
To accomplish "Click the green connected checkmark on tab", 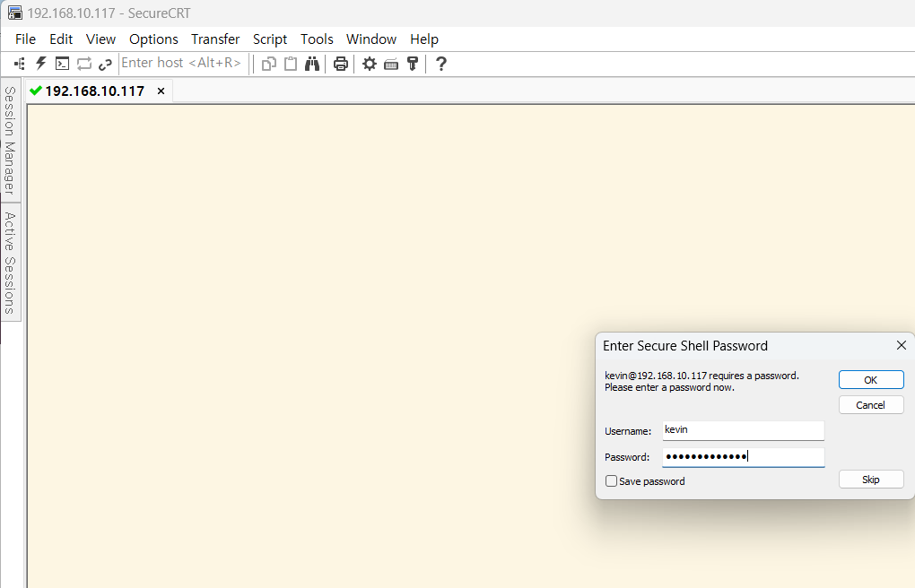I will coord(36,91).
